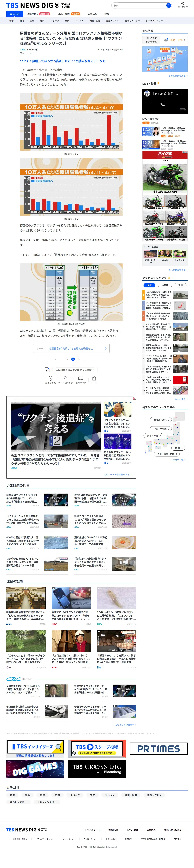Screen dimensions: 194x868
Task: Select the ニュース main tab
Action: tap(15, 14)
